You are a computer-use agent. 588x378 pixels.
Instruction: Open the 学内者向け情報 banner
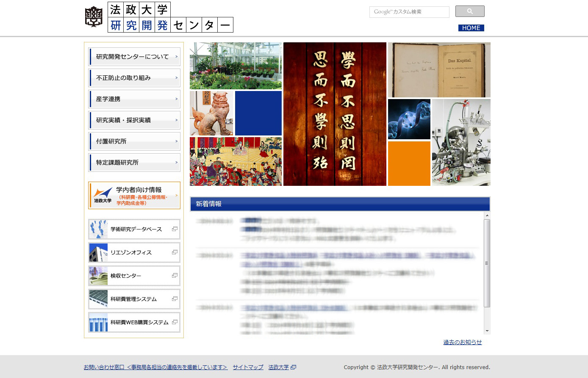coord(134,196)
